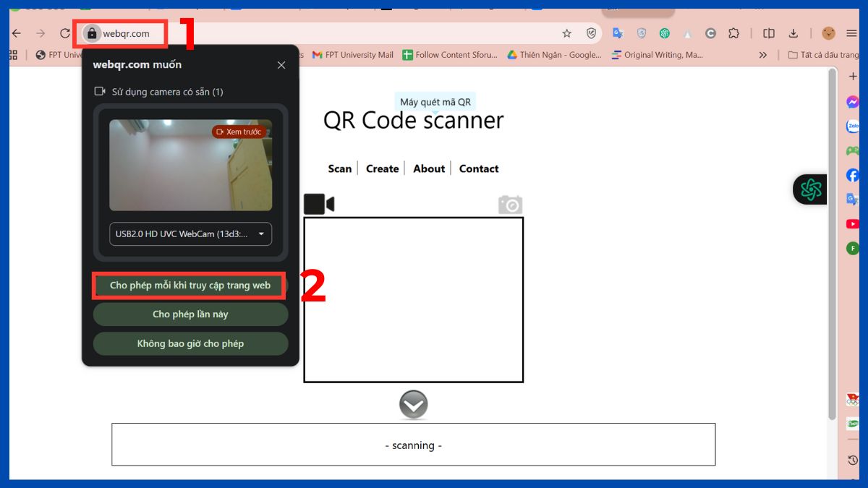Click "Cho phép mỗi khi truy cập trang web"

(189, 285)
